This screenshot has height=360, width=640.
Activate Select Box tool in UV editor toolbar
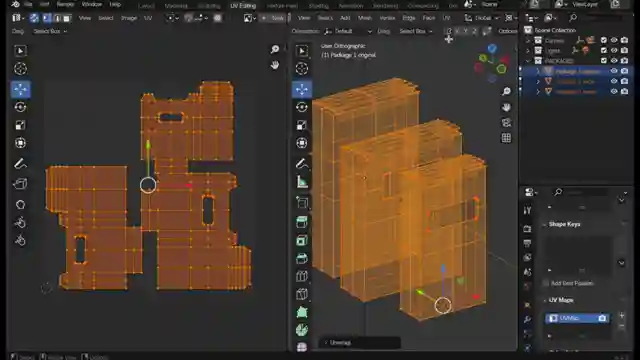pos(20,51)
